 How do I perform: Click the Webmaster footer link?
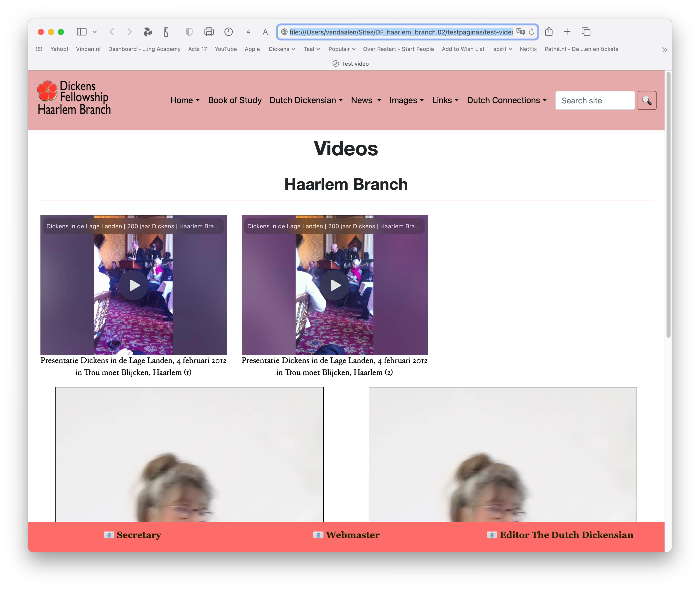pos(352,535)
